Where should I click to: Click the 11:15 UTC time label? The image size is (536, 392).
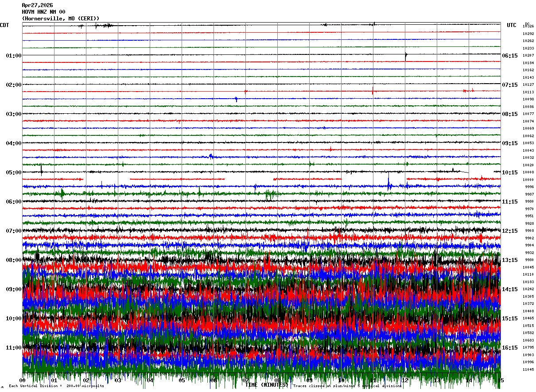[x=510, y=202]
